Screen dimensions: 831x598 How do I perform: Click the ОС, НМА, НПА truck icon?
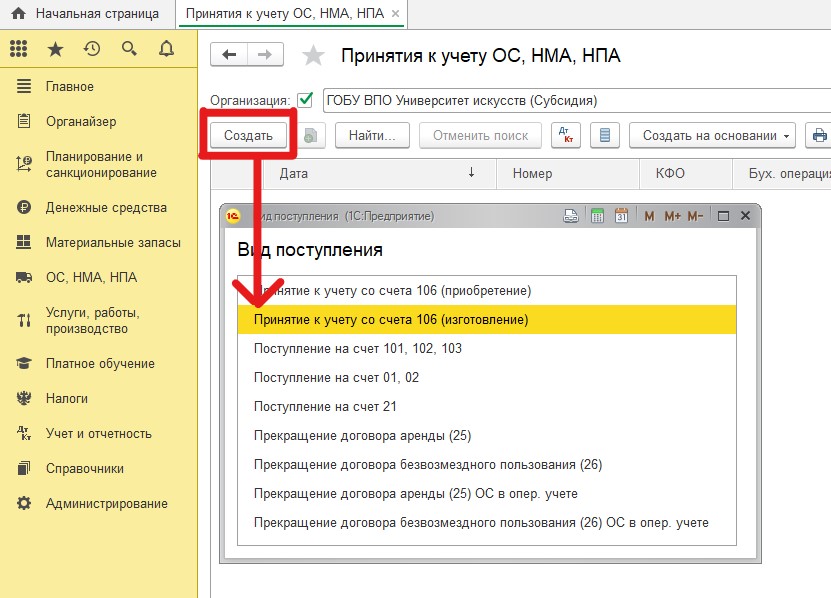(23, 277)
